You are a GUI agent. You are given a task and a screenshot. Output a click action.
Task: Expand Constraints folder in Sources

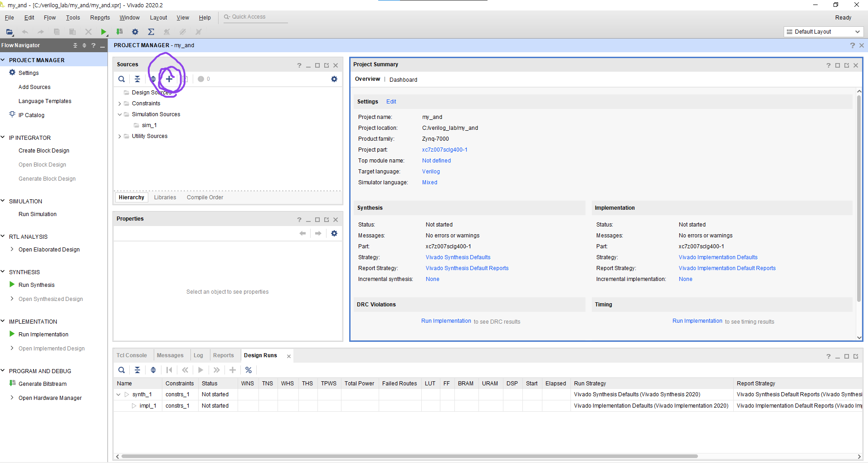pos(120,104)
